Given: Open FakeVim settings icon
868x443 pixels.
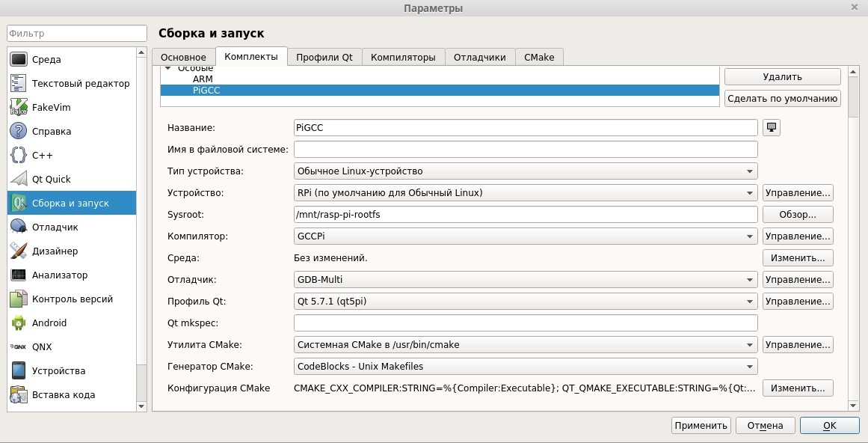Looking at the screenshot, I should click(x=19, y=108).
